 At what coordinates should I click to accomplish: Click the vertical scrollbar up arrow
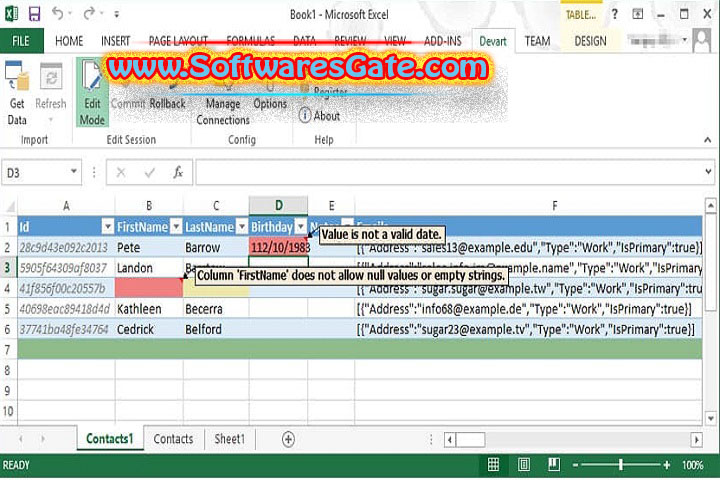[x=710, y=205]
